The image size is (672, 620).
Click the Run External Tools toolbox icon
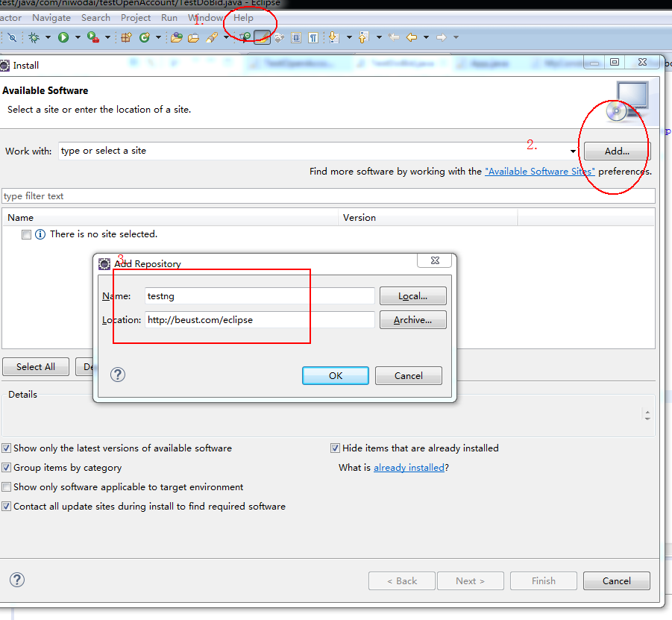93,38
